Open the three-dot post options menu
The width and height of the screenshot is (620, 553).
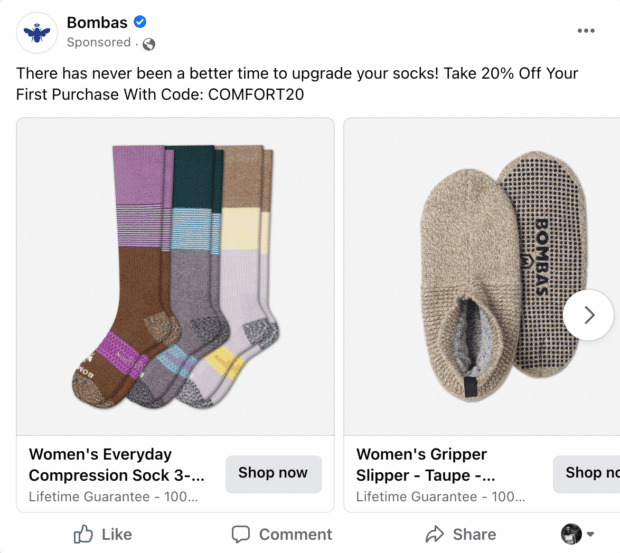[586, 31]
